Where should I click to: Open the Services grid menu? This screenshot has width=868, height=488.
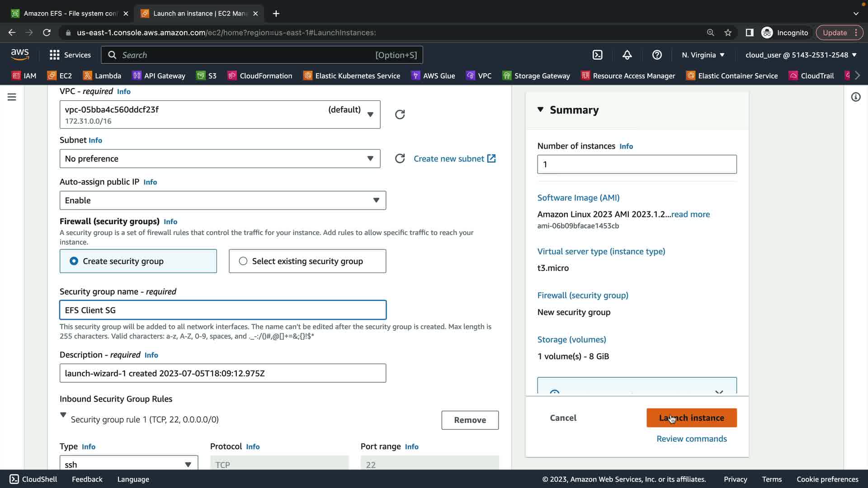click(x=55, y=55)
